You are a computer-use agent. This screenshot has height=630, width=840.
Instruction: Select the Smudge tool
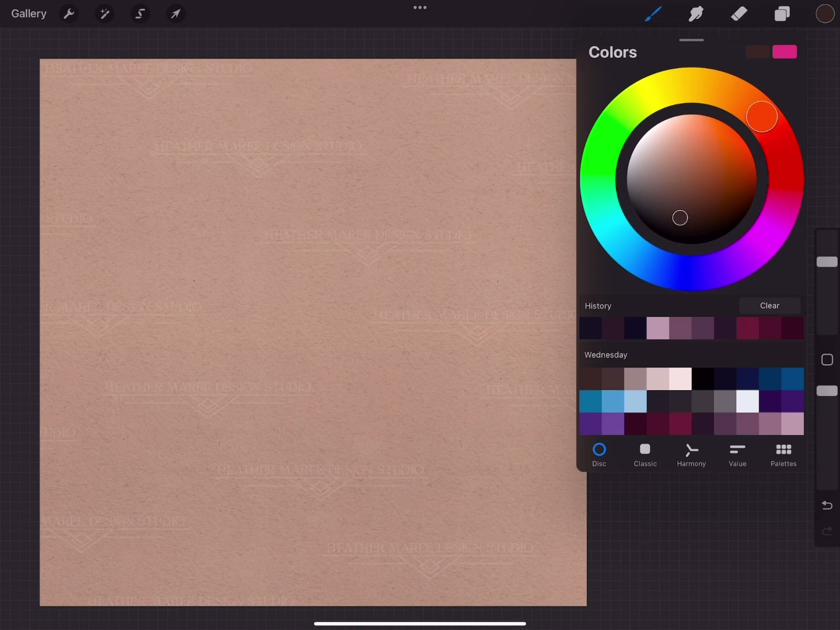point(696,13)
